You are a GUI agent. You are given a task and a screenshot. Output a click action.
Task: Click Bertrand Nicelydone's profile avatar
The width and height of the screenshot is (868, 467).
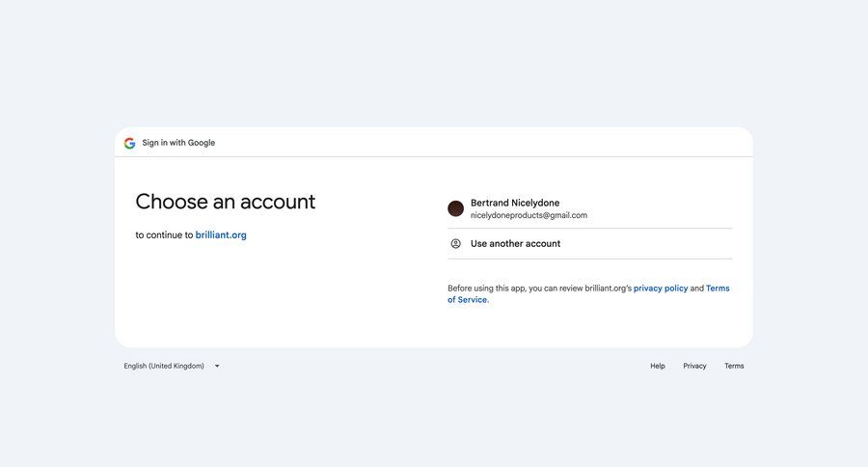click(x=455, y=208)
